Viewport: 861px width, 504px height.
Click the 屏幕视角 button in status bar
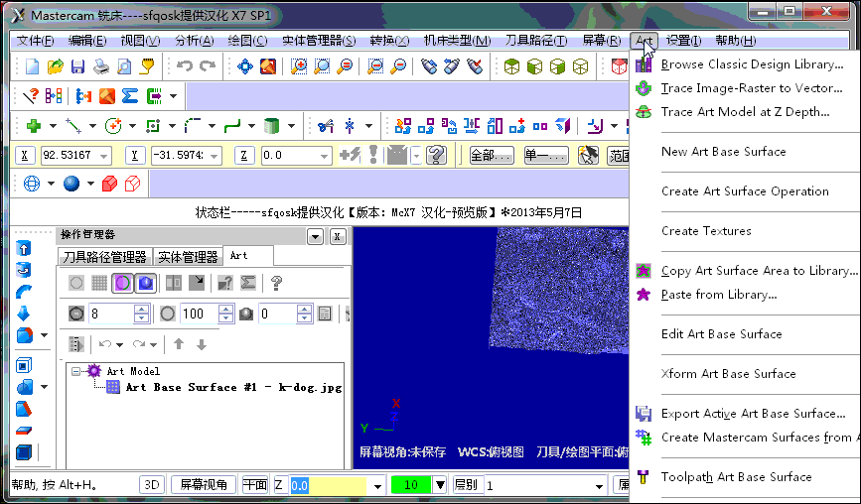[204, 485]
